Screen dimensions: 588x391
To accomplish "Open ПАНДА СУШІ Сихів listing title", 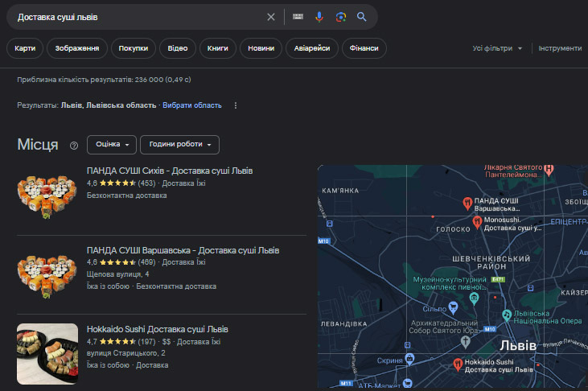I will pos(170,171).
